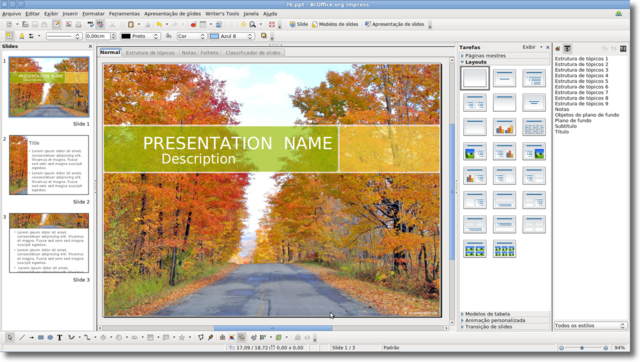Select Slide 3 thumbnail
Viewport: 640px width, 362px height.
pyautogui.click(x=49, y=243)
